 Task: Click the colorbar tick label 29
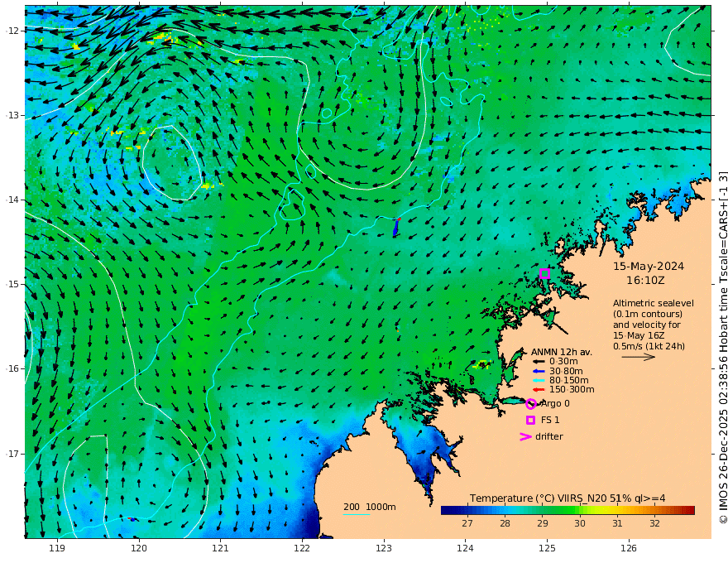point(543,523)
